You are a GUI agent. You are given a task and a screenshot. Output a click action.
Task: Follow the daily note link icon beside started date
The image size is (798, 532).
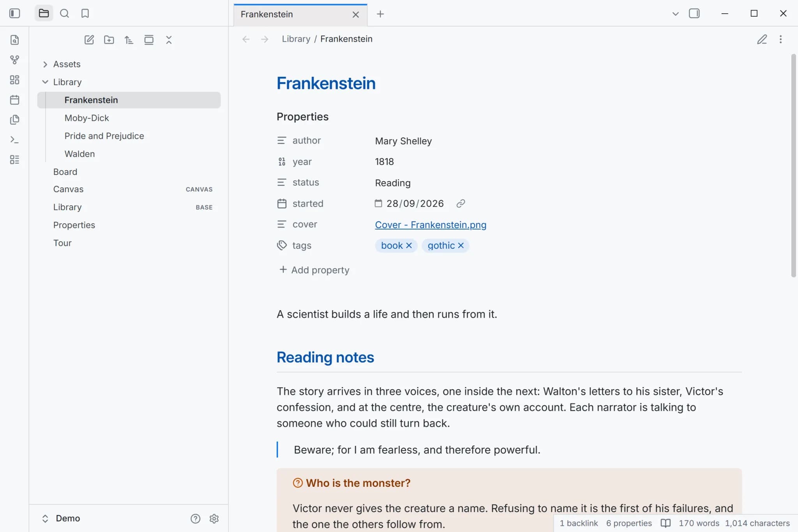[x=461, y=203]
